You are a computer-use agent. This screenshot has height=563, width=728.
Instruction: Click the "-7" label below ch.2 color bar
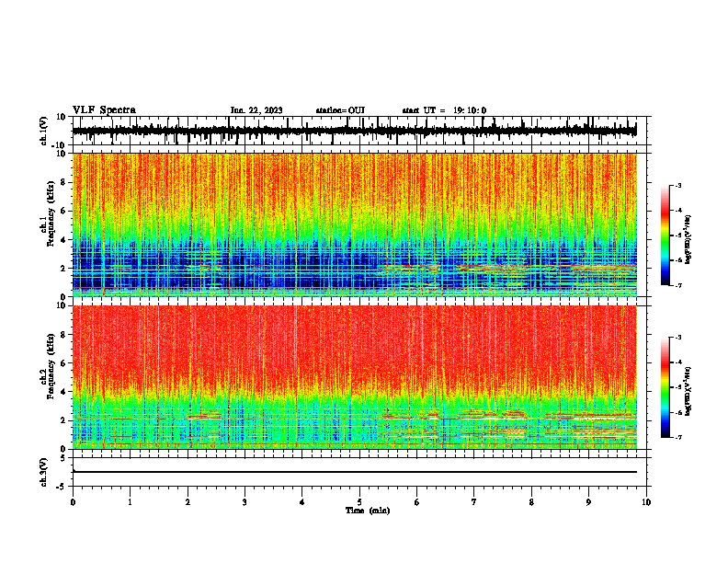click(x=677, y=438)
